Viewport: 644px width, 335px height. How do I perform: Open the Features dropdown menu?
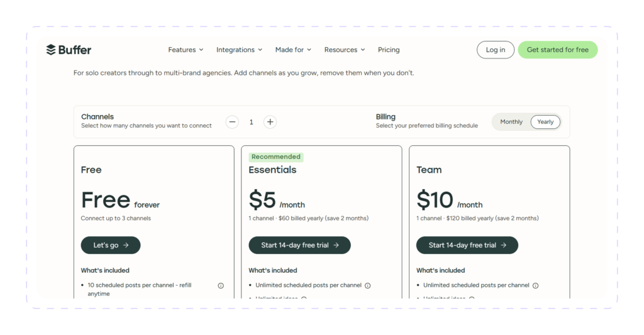[186, 50]
